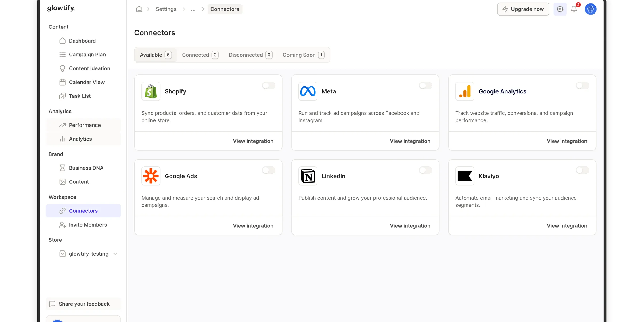The image size is (644, 322).
Task: Expand the collapsed breadcrumb ellipsis
Action: point(193,9)
